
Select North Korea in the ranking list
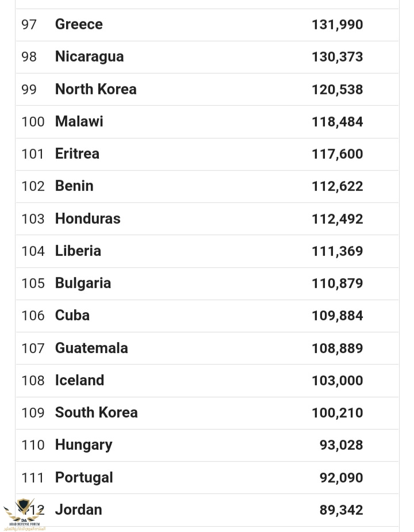95,89
